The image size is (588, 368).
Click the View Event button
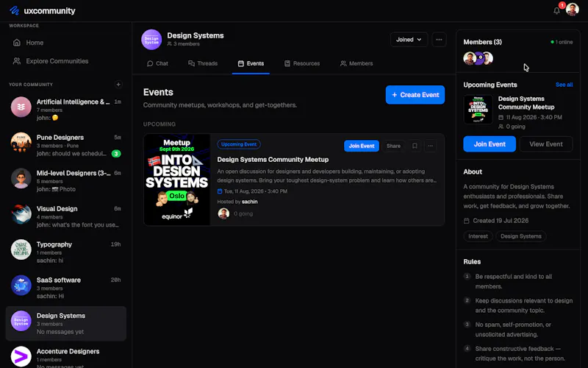(546, 144)
